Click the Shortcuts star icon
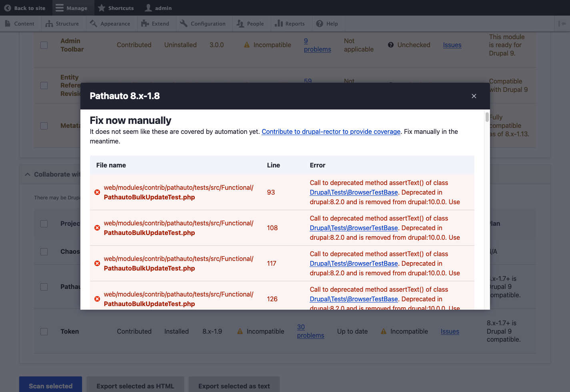Screen dimensions: 570x392 pyautogui.click(x=102, y=8)
